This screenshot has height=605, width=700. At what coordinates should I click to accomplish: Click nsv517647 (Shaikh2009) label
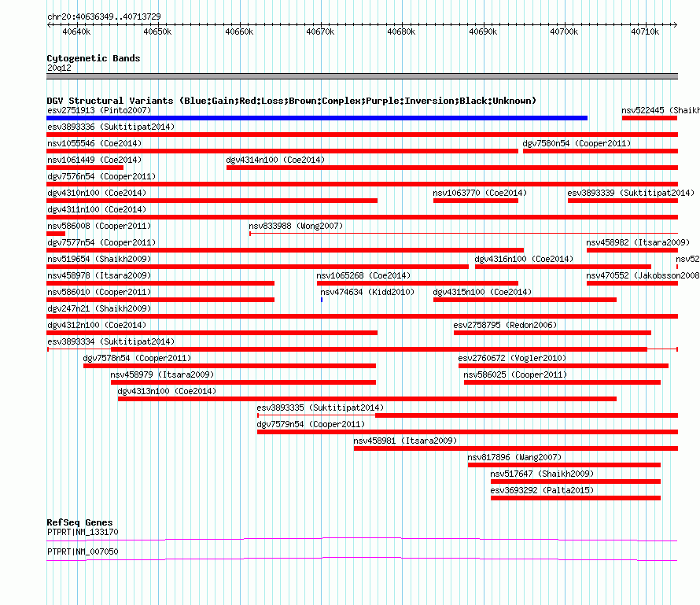[542, 474]
